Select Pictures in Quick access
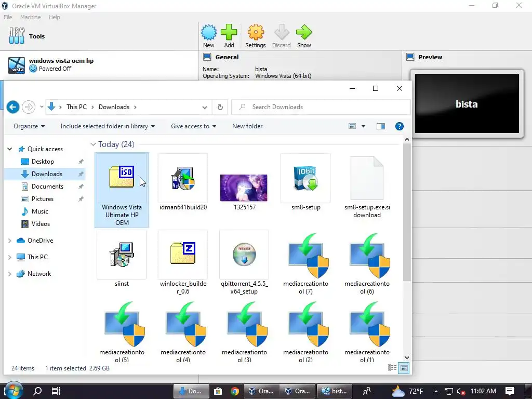Image resolution: width=532 pixels, height=399 pixels. point(43,199)
